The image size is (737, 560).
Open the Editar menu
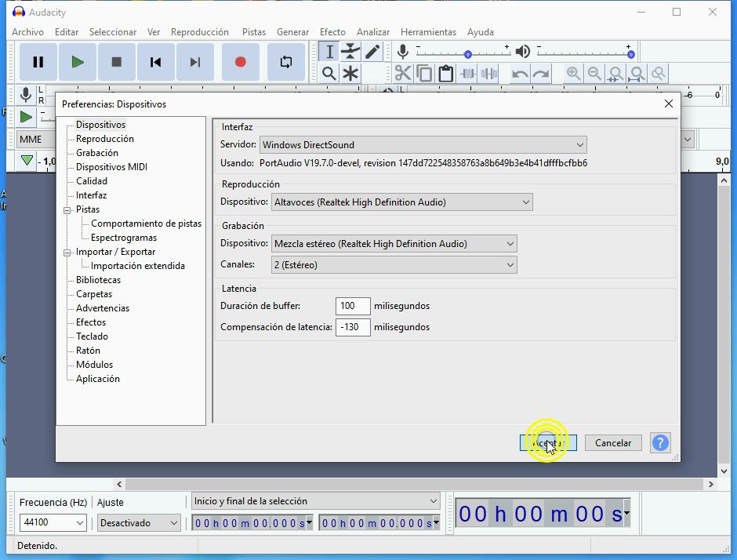pyautogui.click(x=67, y=32)
